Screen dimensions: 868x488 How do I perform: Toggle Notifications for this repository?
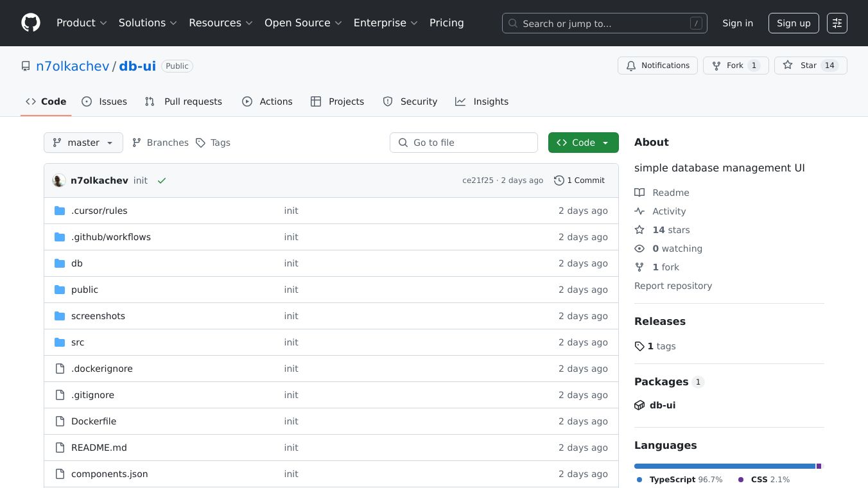(x=657, y=65)
